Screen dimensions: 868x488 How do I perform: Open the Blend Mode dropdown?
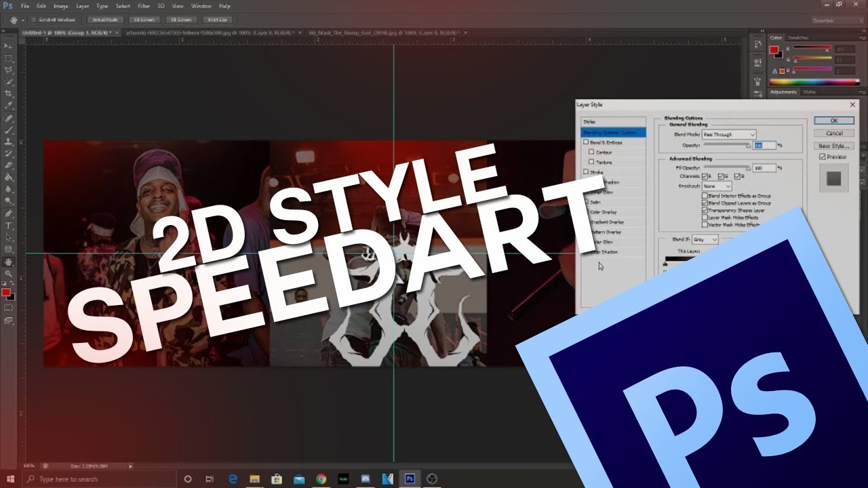(x=729, y=134)
